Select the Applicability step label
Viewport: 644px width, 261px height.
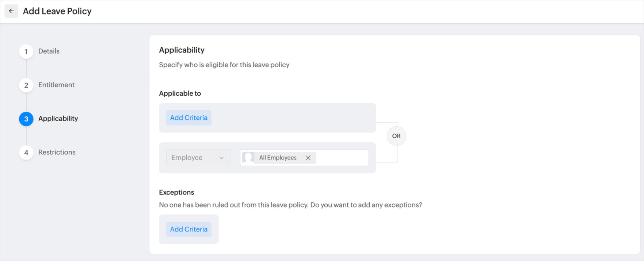pyautogui.click(x=58, y=119)
